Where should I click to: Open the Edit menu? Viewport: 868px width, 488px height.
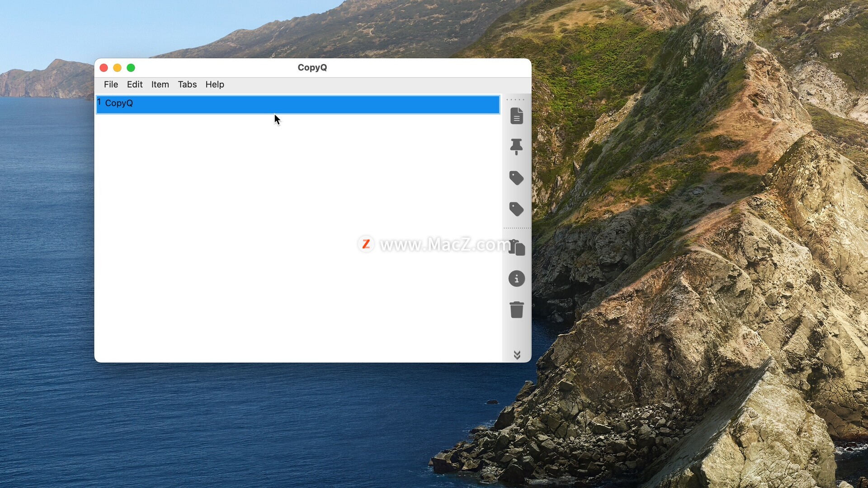(135, 84)
